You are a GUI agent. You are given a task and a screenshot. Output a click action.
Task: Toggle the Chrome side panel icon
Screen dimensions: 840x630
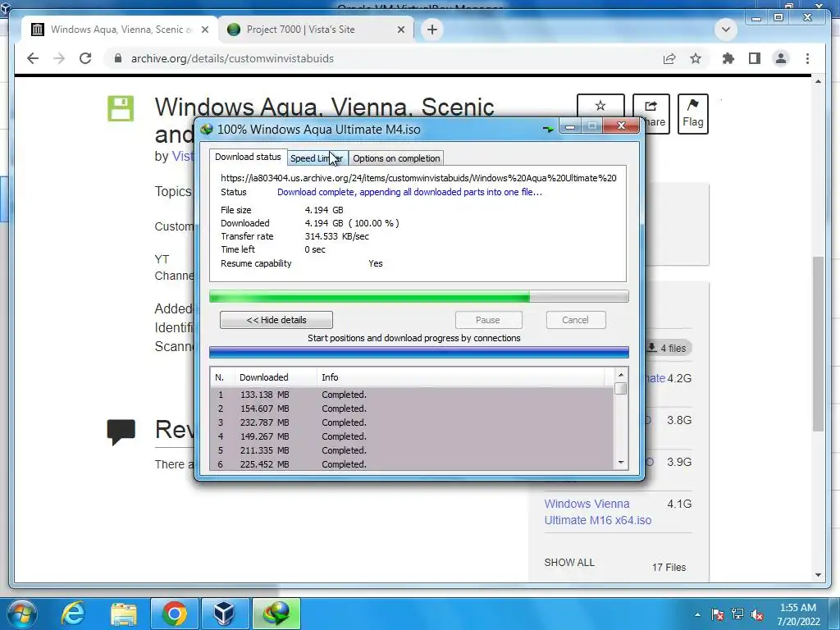pyautogui.click(x=755, y=58)
